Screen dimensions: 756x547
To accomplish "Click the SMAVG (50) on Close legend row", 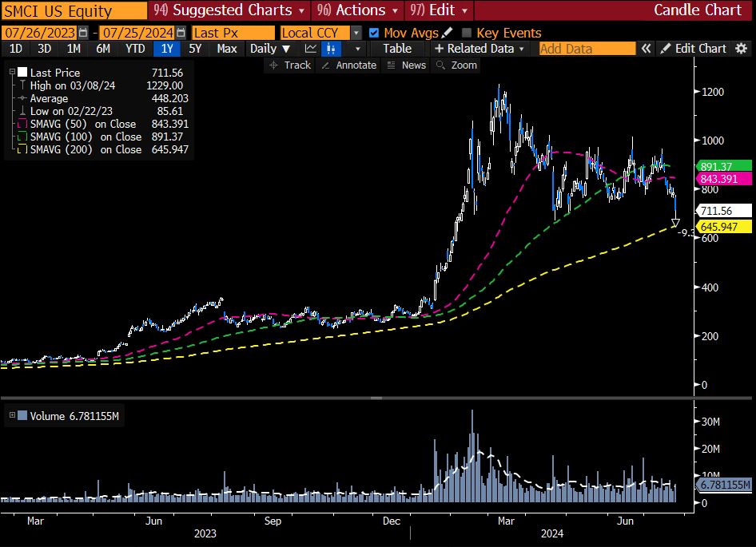I will [x=103, y=124].
